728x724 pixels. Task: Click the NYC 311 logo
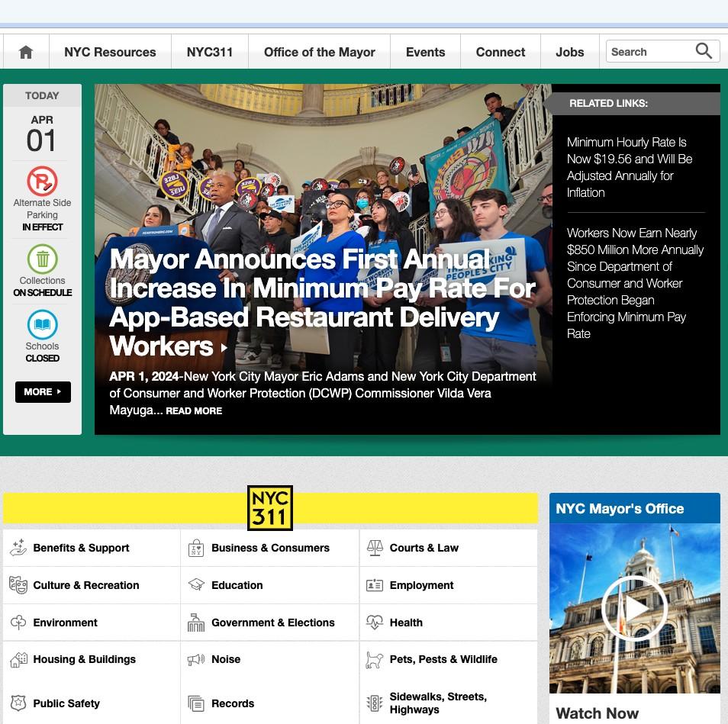coord(269,508)
